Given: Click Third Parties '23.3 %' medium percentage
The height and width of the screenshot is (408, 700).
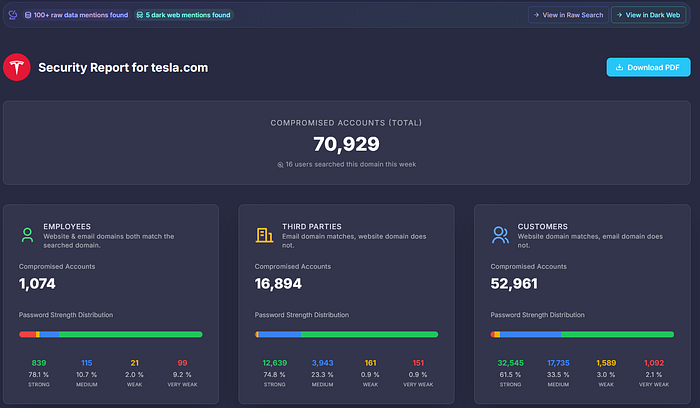Looking at the screenshot, I should [322, 375].
